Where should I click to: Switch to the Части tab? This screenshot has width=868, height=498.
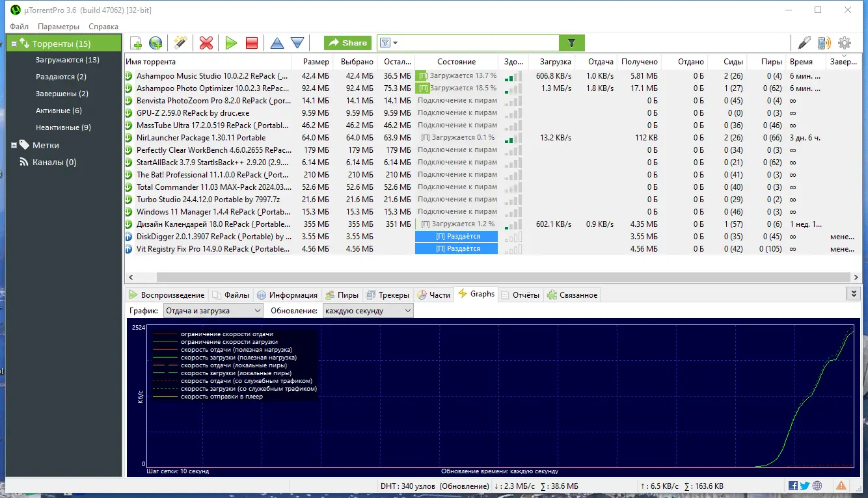pos(433,295)
